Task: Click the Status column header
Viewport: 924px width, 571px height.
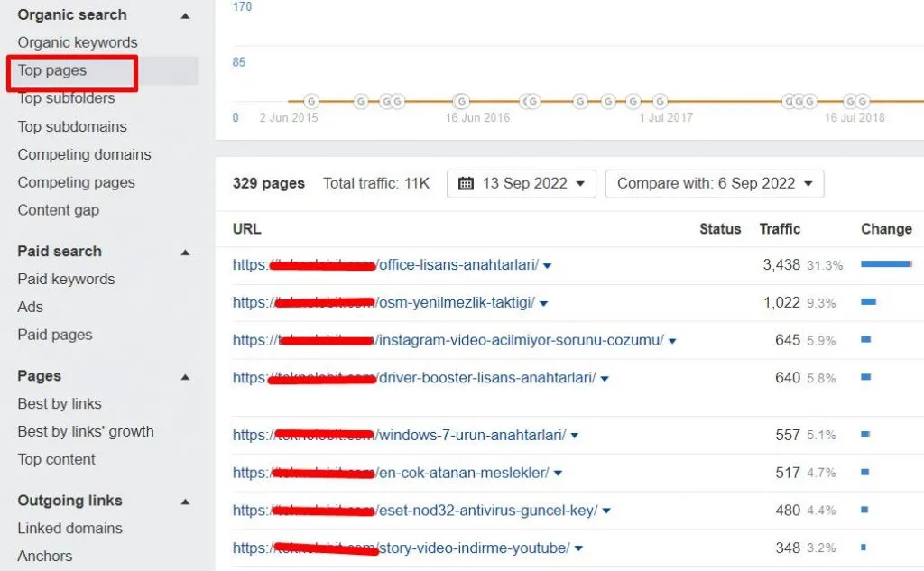Action: click(x=720, y=229)
